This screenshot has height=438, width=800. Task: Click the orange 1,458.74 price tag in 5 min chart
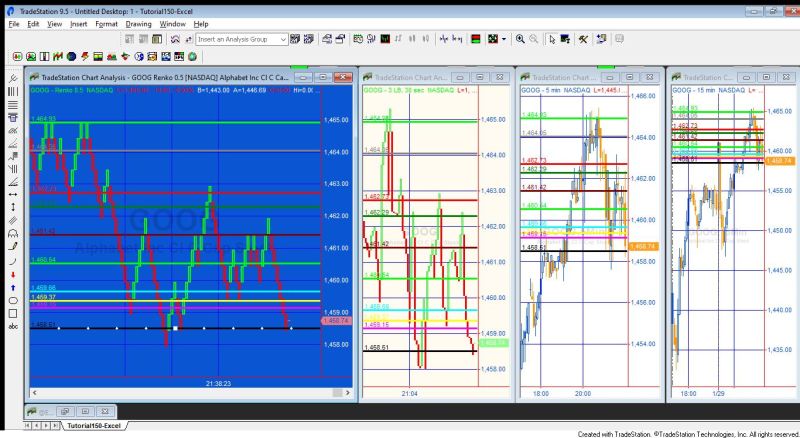click(x=643, y=247)
